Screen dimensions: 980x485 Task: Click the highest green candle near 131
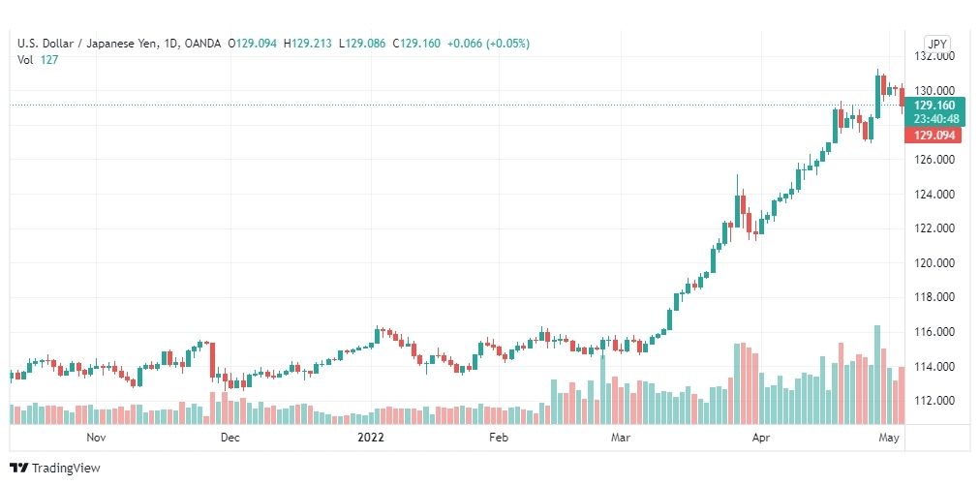(x=877, y=96)
